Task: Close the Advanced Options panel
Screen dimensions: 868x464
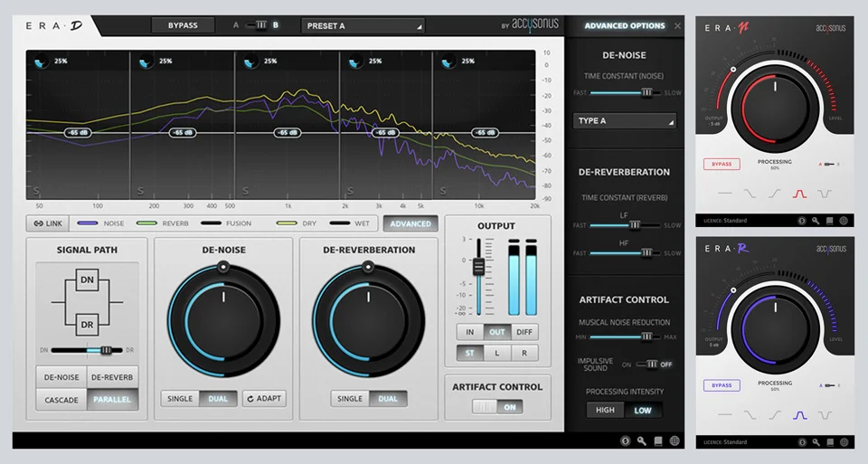Action: coord(677,26)
